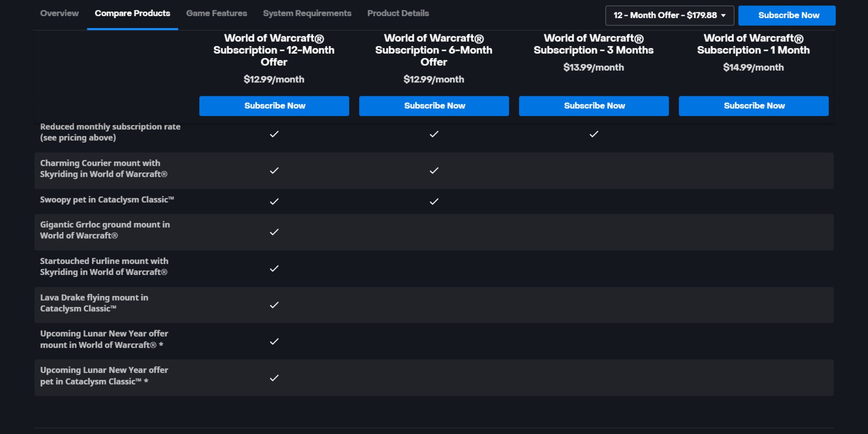The height and width of the screenshot is (434, 868).
Task: Click 3 Months checkmark for reduced rate
Action: (594, 134)
